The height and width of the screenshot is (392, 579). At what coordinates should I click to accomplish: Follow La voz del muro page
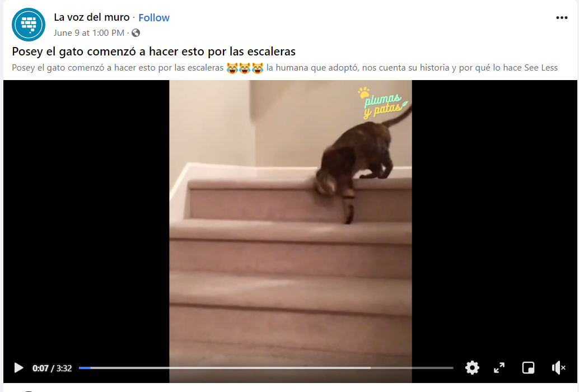(154, 18)
